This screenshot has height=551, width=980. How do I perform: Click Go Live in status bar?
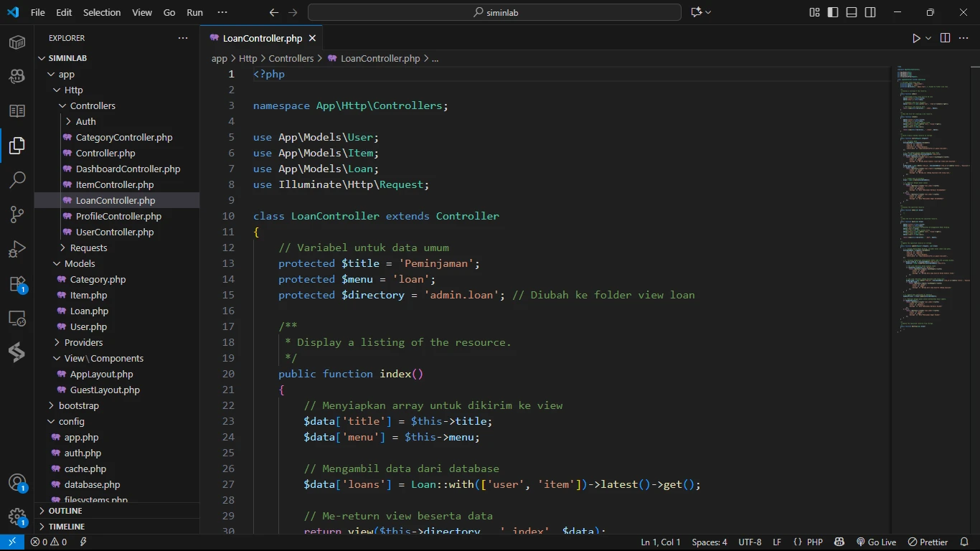click(876, 542)
